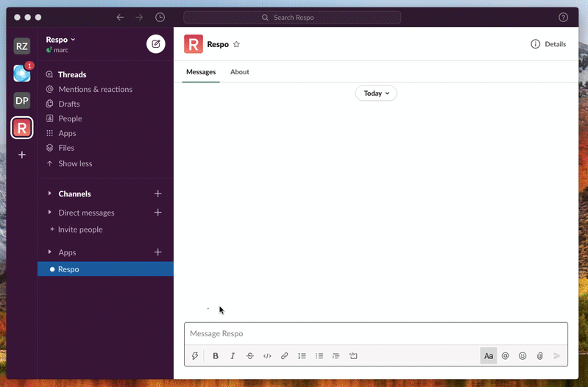Click the shortcuts lightning bolt icon

(x=194, y=355)
